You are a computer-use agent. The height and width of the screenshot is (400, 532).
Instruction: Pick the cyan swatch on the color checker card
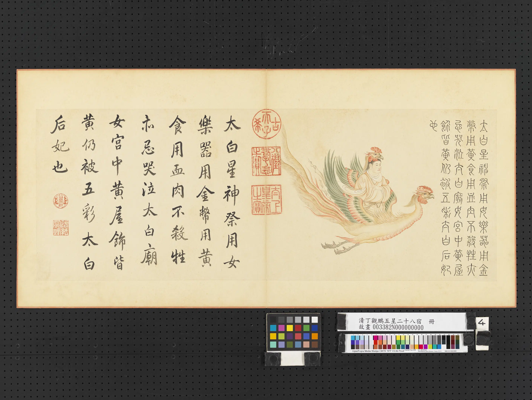pos(273,328)
